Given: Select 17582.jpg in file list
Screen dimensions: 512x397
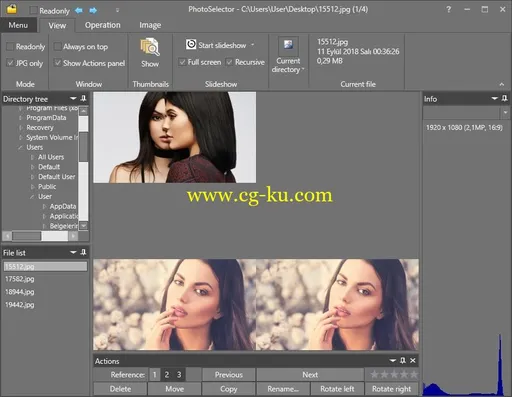Looking at the screenshot, I should (19, 279).
